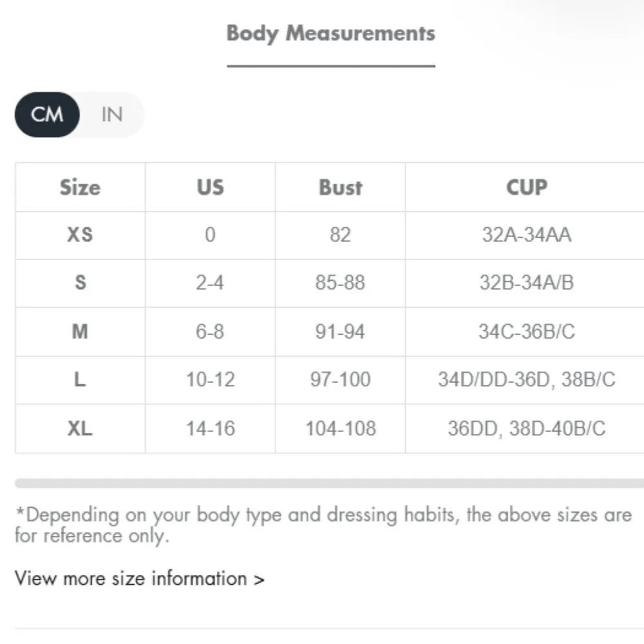Select the S size row label
Viewport: 644px width, 644px height.
pos(80,283)
